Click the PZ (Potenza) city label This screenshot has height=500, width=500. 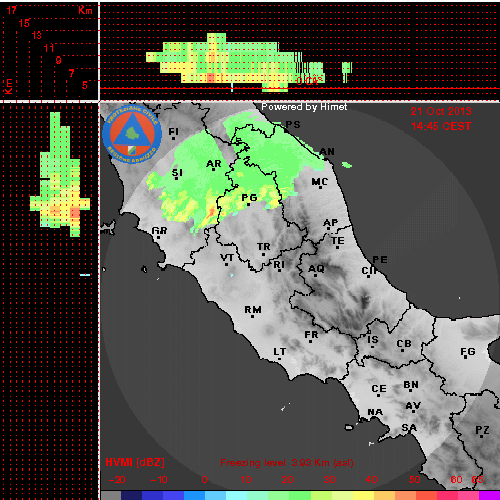point(482,430)
